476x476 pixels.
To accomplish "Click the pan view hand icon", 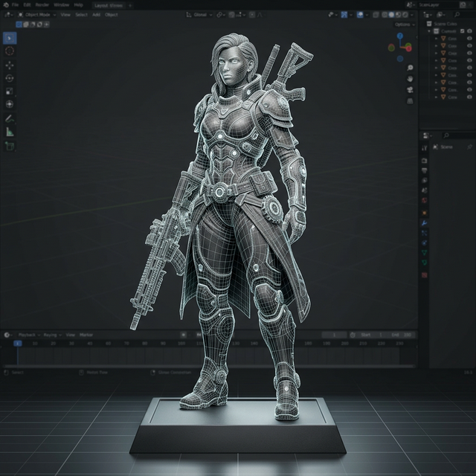I will pos(410,79).
